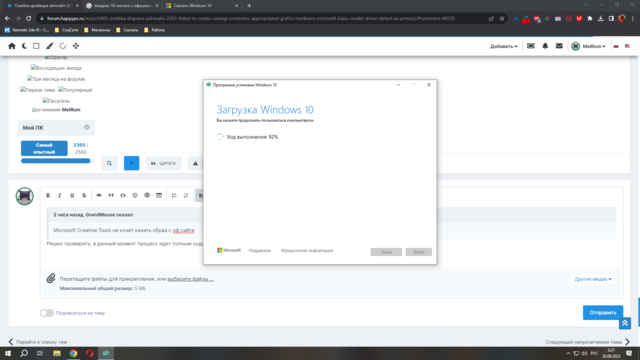The image size is (640, 360).
Task: Toggle the subscribe to topic switch
Action: coord(47,313)
